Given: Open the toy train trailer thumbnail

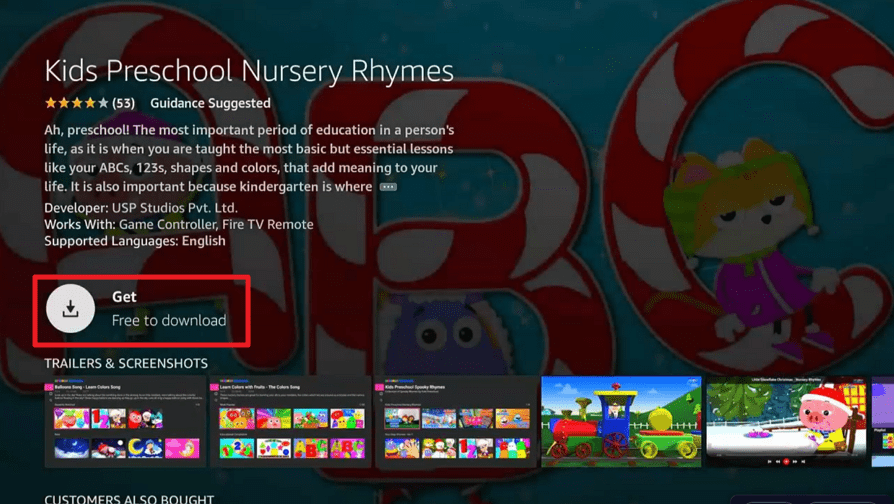Looking at the screenshot, I should [x=621, y=421].
